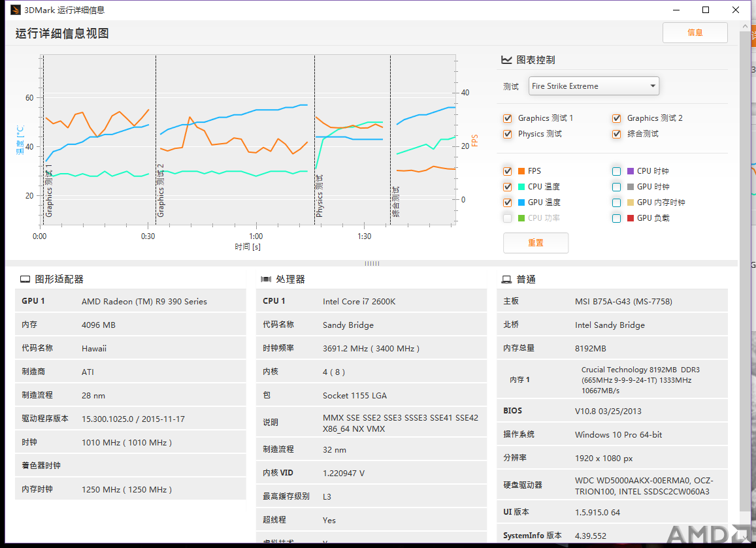
Task: Click the 3DMark logo icon in title bar
Action: click(x=16, y=10)
